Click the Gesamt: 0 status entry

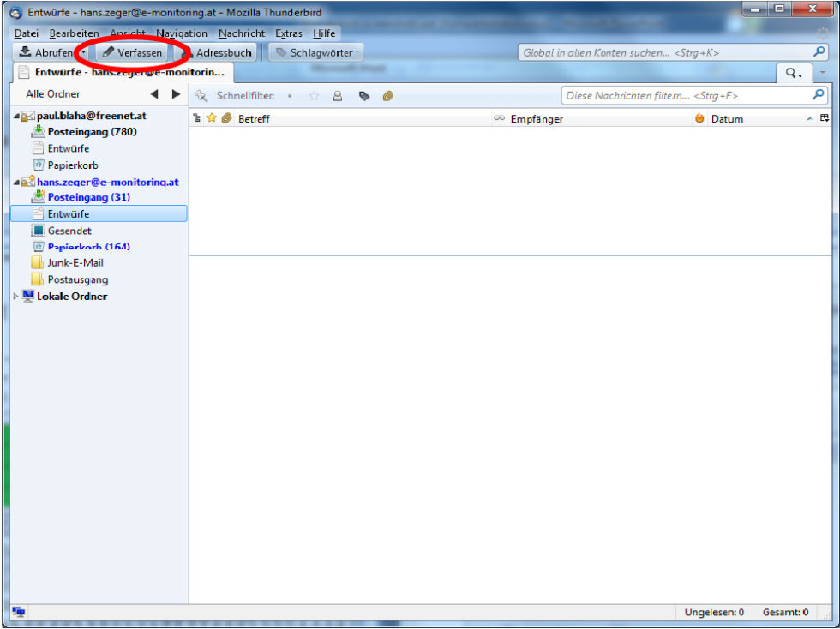(785, 612)
